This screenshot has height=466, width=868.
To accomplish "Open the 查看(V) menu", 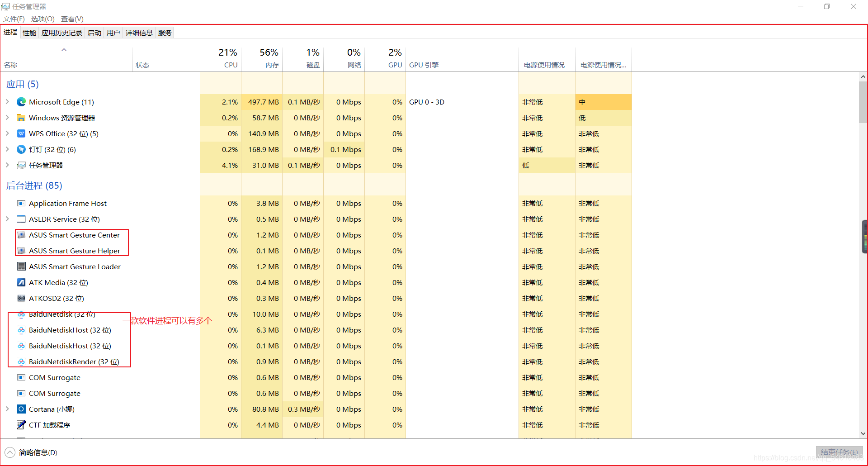I will 72,19.
